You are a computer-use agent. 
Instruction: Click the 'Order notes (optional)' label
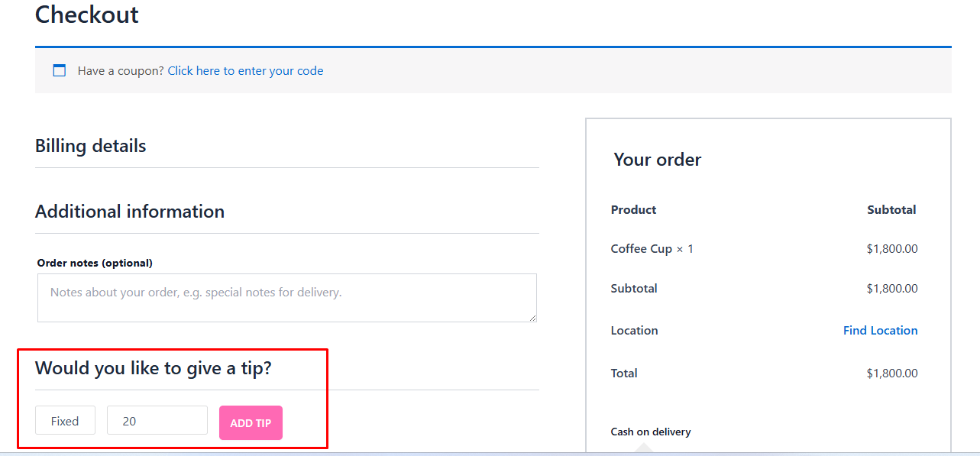pyautogui.click(x=95, y=263)
